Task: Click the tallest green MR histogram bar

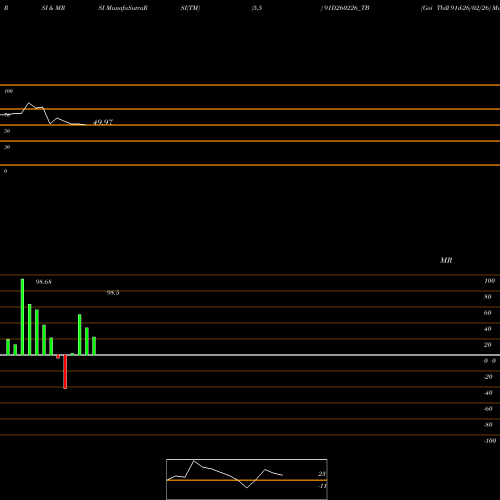Action: point(22,317)
